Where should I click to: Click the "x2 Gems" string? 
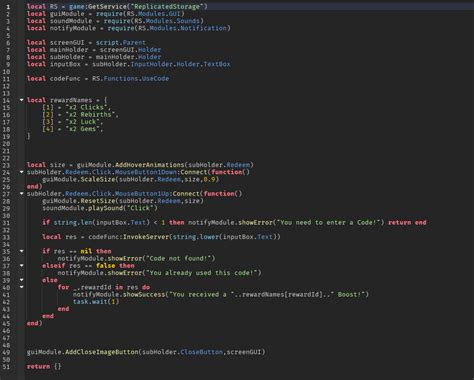(x=82, y=129)
